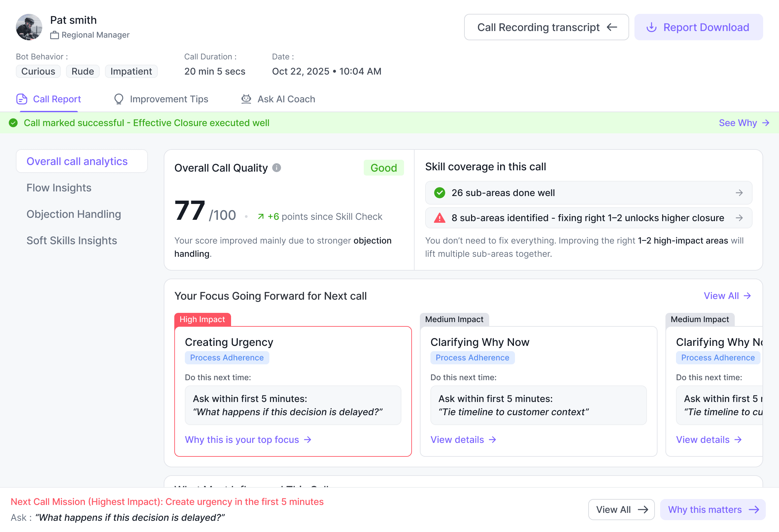Click the download icon in Report Download
This screenshot has height=532, width=779.
pos(651,27)
